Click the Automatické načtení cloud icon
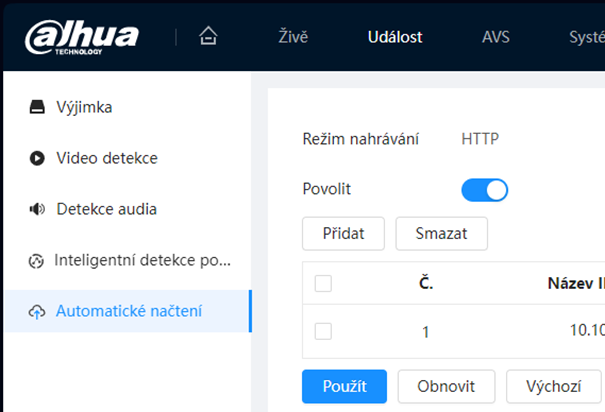This screenshot has height=412, width=605. [37, 312]
